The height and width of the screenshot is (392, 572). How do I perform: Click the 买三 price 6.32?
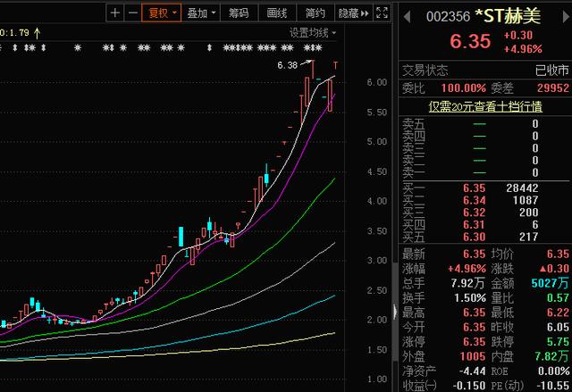coord(475,213)
